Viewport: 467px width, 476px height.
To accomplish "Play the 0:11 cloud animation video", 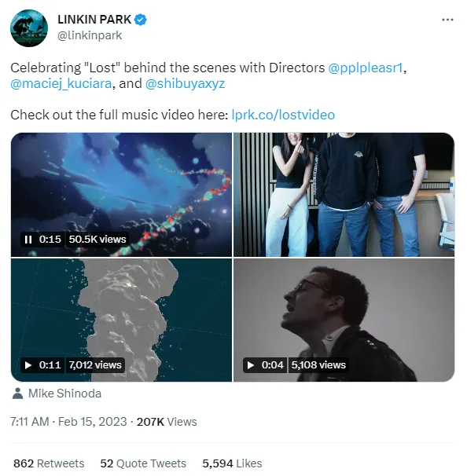I will [28, 365].
